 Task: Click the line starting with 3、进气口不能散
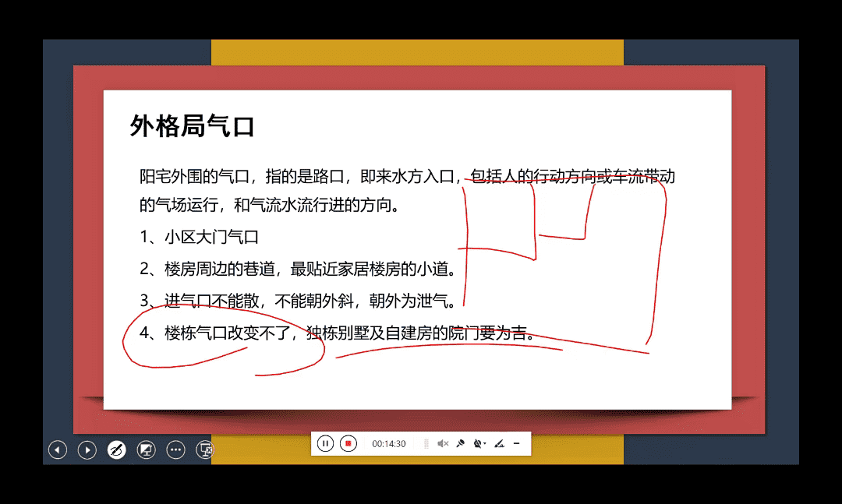[x=296, y=301]
